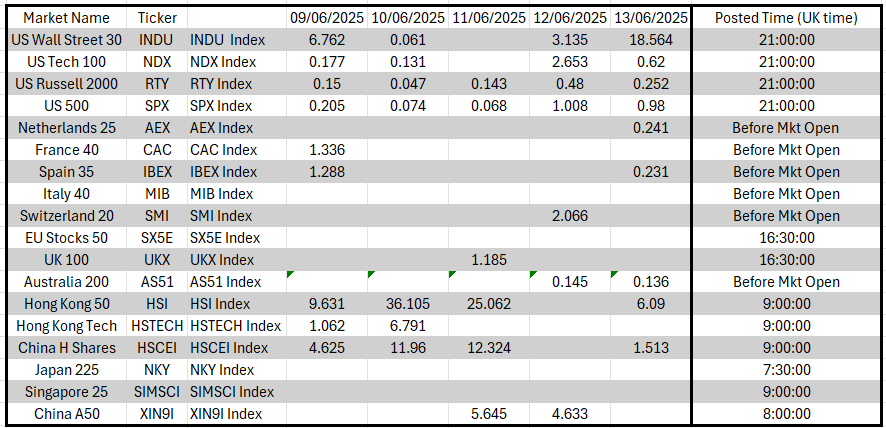Select the 'Switzerland 20' cell
This screenshot has height=428, width=886.
tap(66, 216)
